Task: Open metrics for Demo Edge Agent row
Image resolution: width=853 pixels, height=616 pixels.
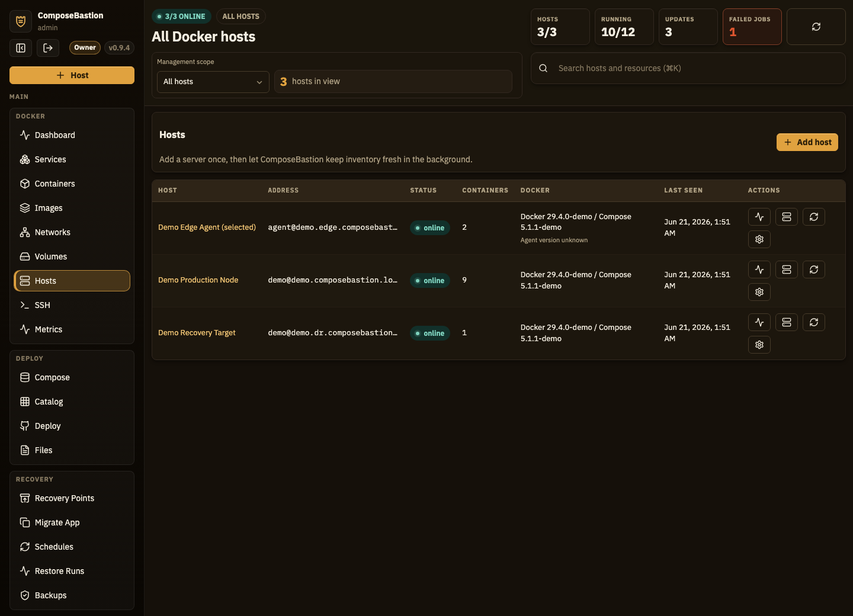Action: pyautogui.click(x=759, y=217)
